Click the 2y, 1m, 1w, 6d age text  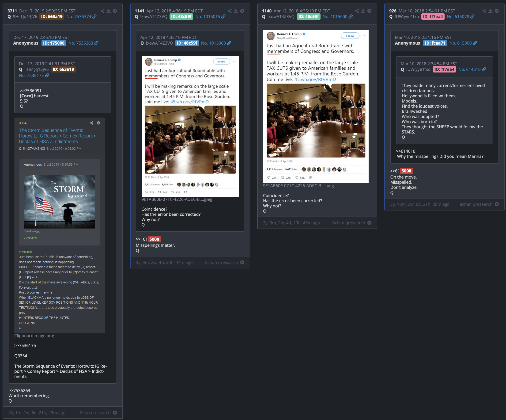click(37, 412)
